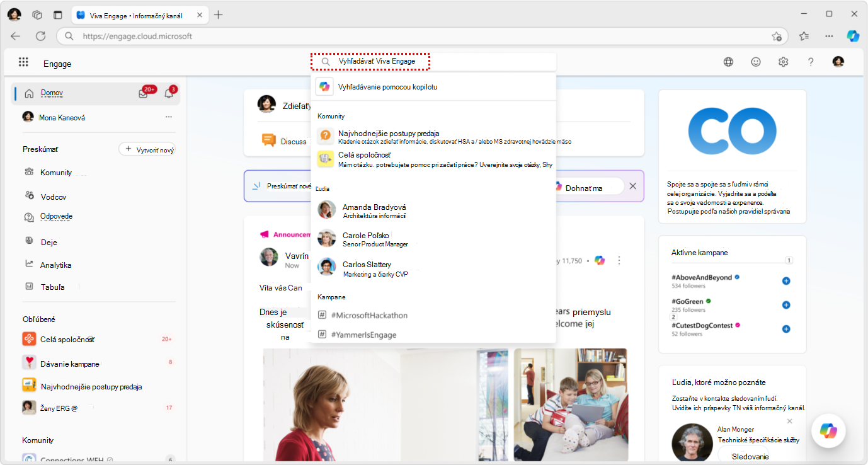Image resolution: width=868 pixels, height=465 pixels.
Task: Open the app launcher waffle icon
Action: pos(23,62)
